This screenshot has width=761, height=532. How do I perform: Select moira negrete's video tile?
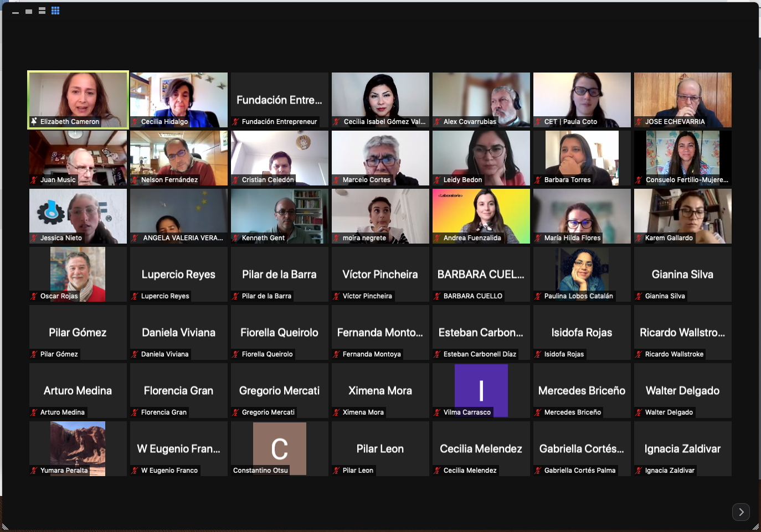pyautogui.click(x=381, y=216)
